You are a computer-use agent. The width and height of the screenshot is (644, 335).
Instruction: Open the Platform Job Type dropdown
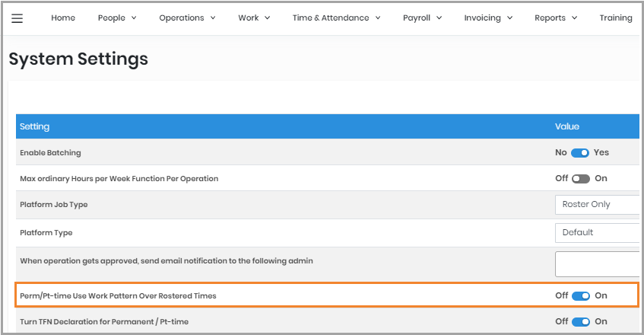(x=598, y=205)
